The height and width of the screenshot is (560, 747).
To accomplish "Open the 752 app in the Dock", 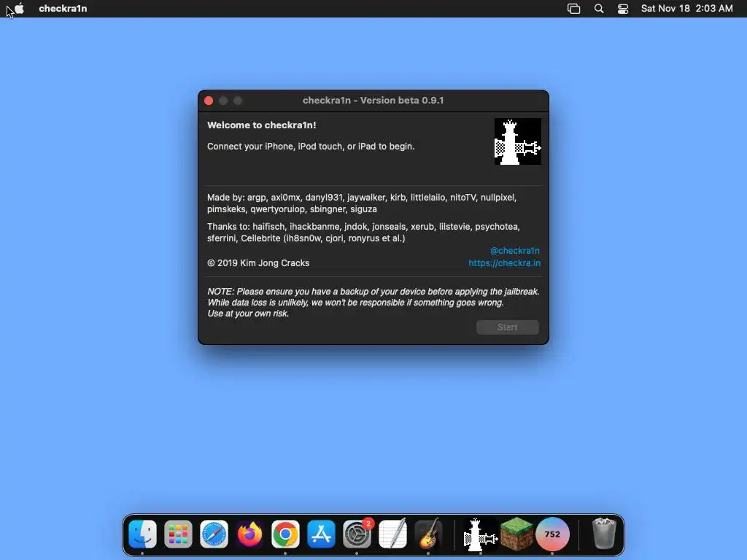I will point(552,534).
